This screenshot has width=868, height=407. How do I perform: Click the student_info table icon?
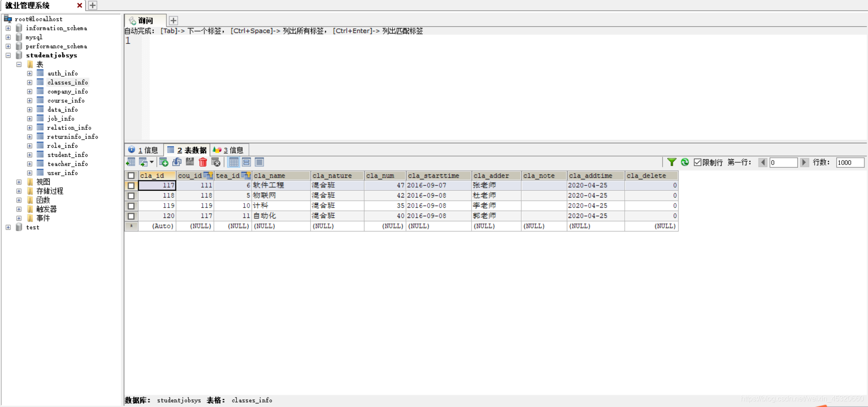pos(40,154)
